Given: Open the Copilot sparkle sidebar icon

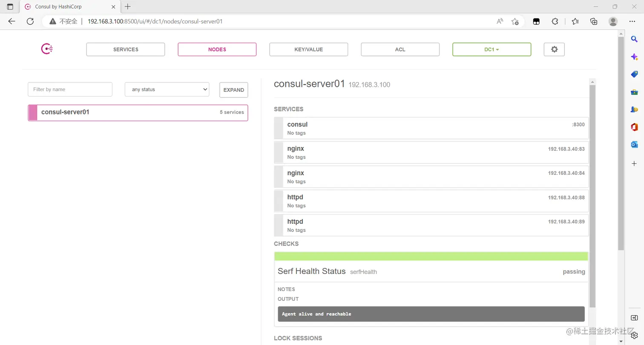Looking at the screenshot, I should pos(634,57).
